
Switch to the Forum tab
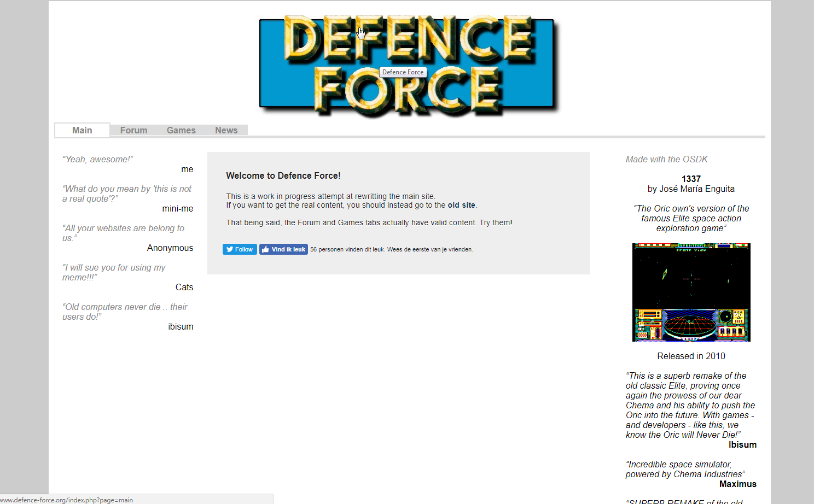[133, 130]
